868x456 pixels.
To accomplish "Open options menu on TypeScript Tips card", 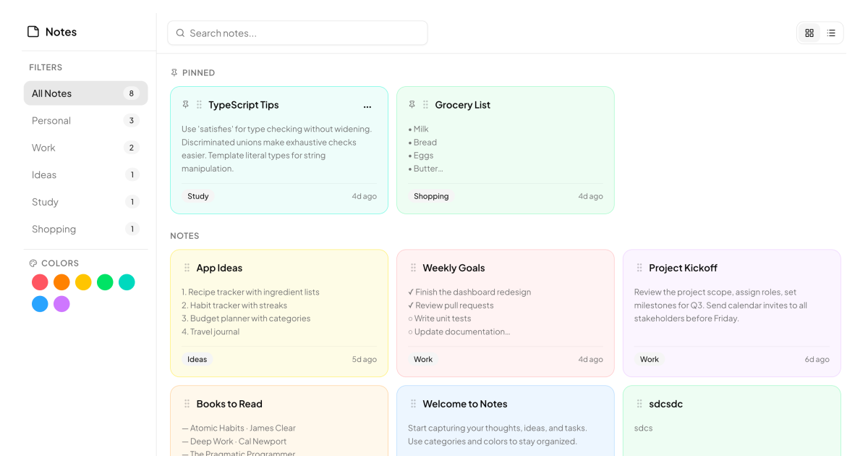I will (367, 106).
